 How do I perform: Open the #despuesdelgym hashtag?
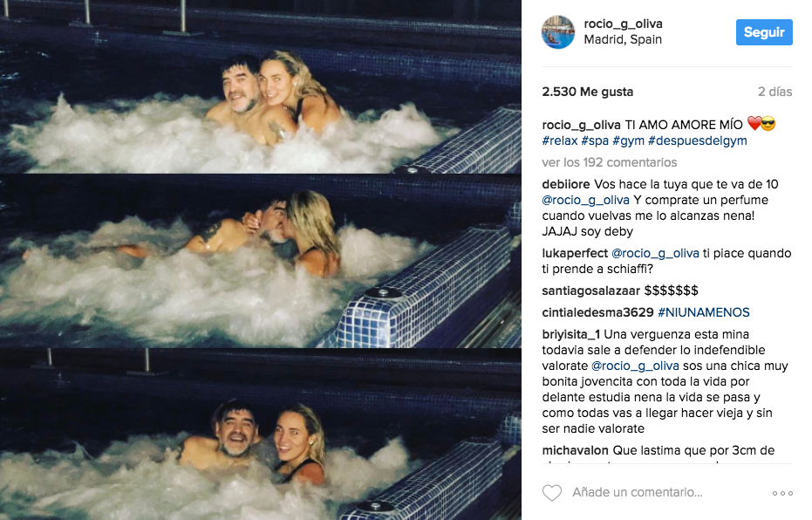[x=697, y=140]
